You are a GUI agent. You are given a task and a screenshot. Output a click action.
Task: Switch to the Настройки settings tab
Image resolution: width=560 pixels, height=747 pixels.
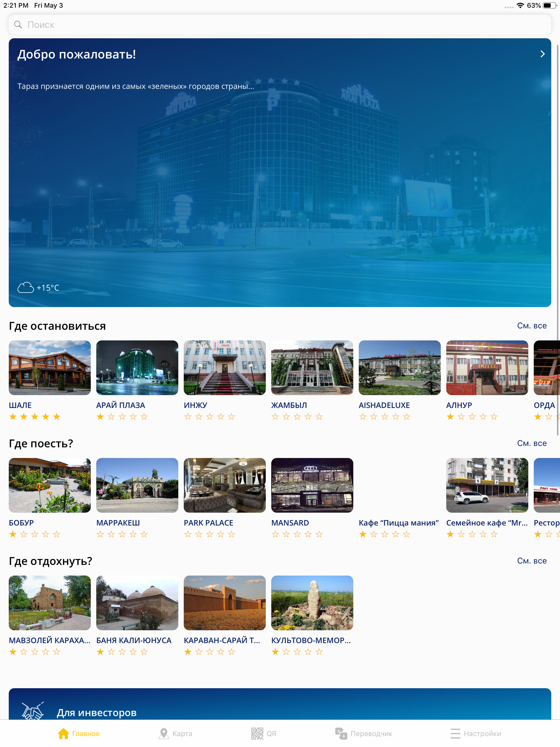(476, 734)
